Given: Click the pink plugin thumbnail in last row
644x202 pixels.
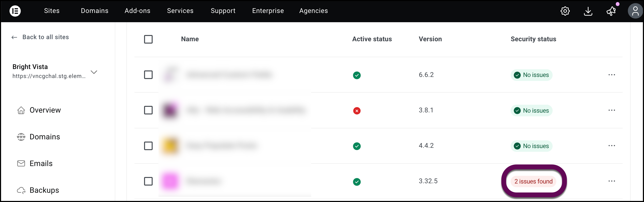Looking at the screenshot, I should (x=170, y=181).
